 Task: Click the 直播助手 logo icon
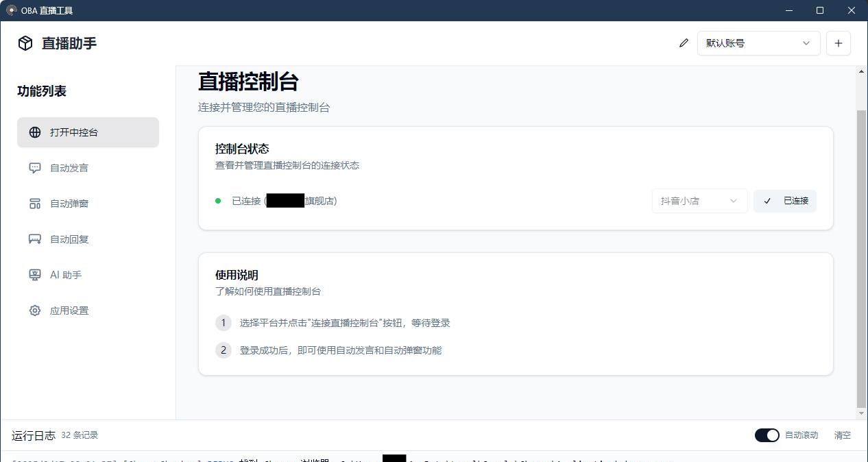pos(25,43)
